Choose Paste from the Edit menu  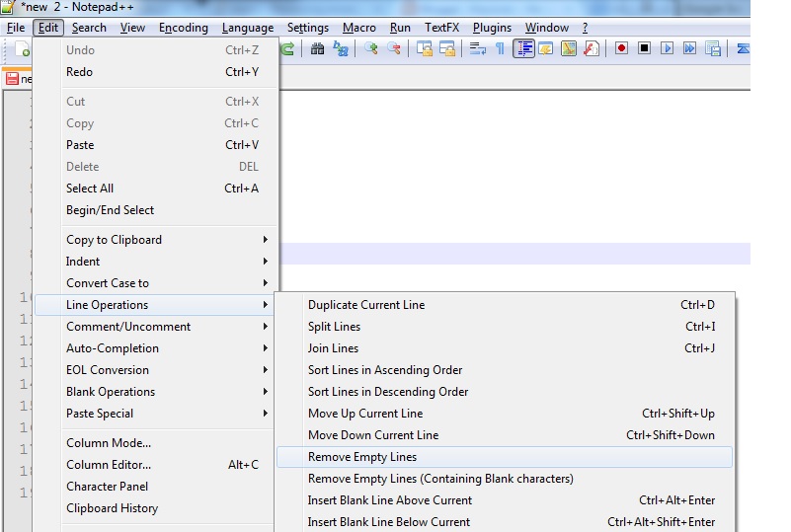[156, 145]
